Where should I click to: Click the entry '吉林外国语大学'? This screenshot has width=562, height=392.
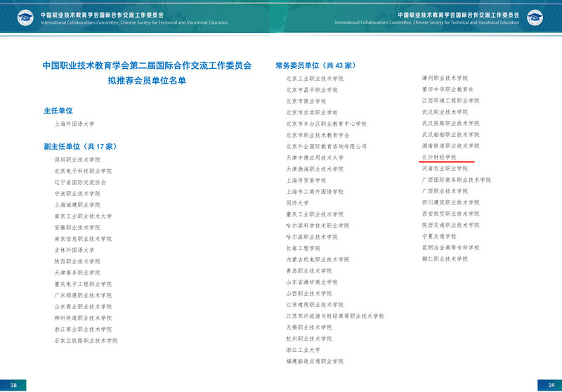pyautogui.click(x=74, y=250)
